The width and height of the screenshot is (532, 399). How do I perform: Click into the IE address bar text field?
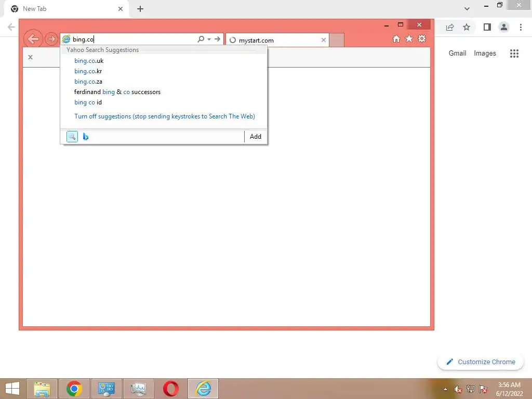coord(134,39)
